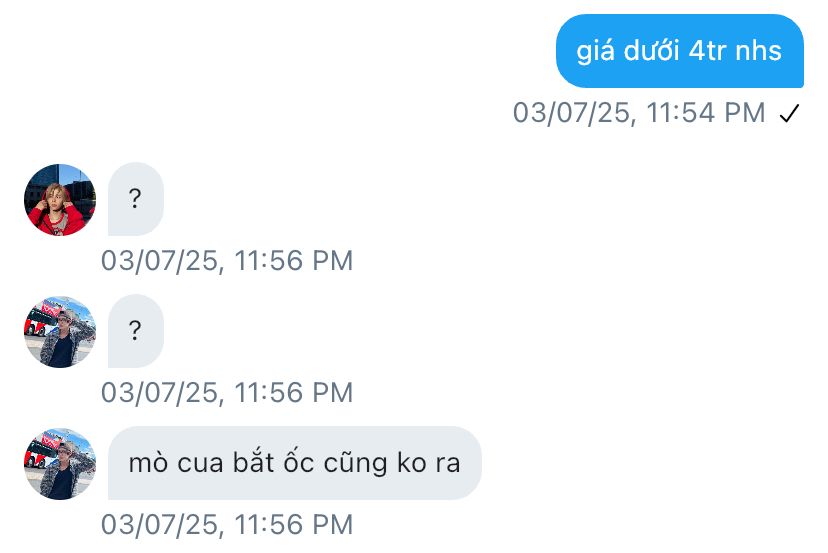
Task: Click the question mark character beside the red-hoodie avatar
Action: tap(135, 199)
